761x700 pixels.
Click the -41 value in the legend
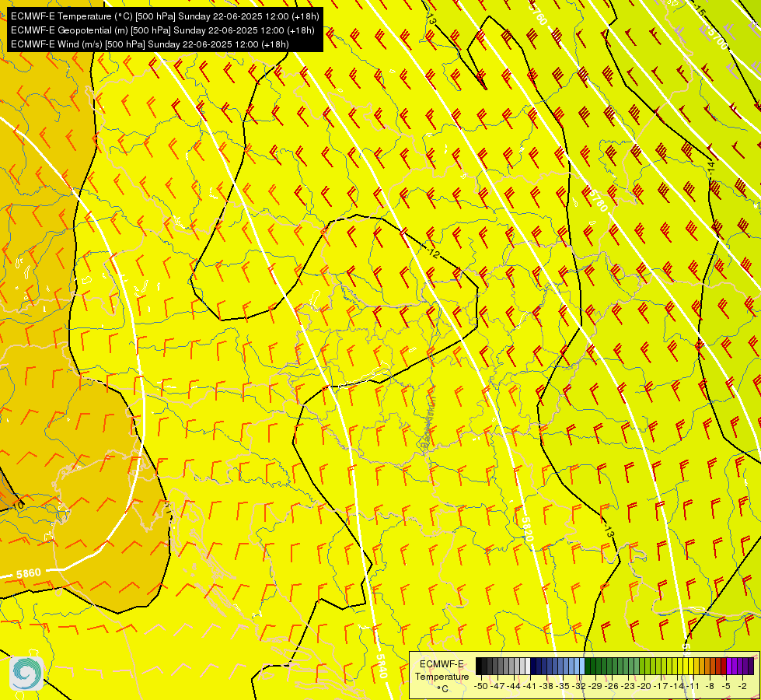pyautogui.click(x=529, y=687)
